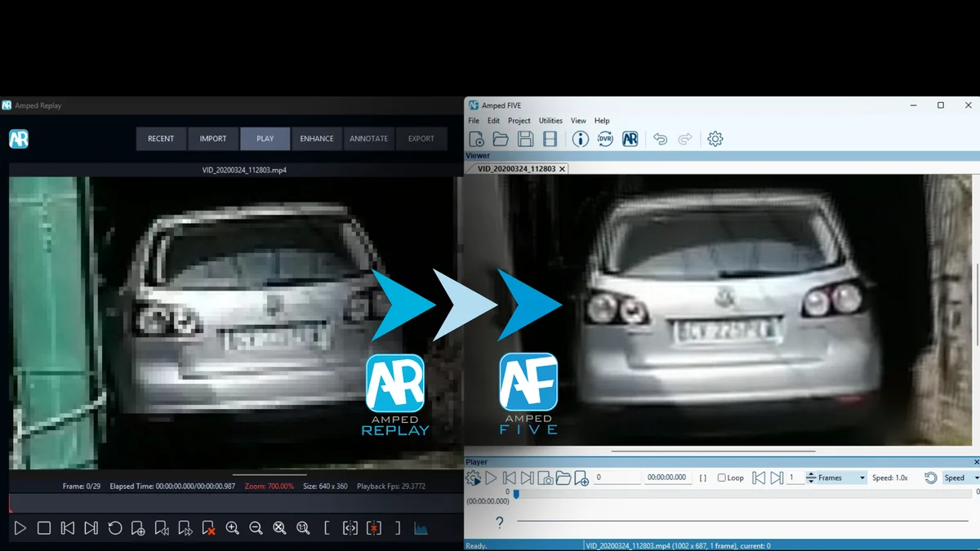
Task: Delete bookmark with red X icon
Action: coord(209,529)
